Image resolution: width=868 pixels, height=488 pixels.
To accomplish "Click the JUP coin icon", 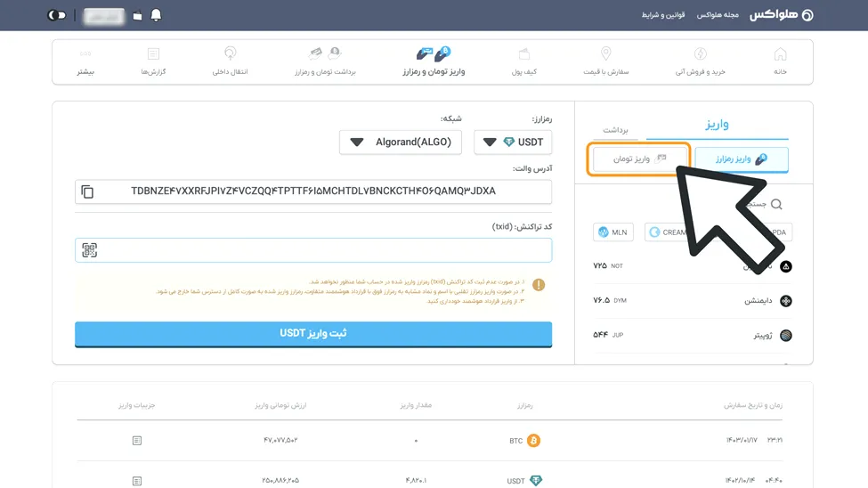I will (785, 335).
